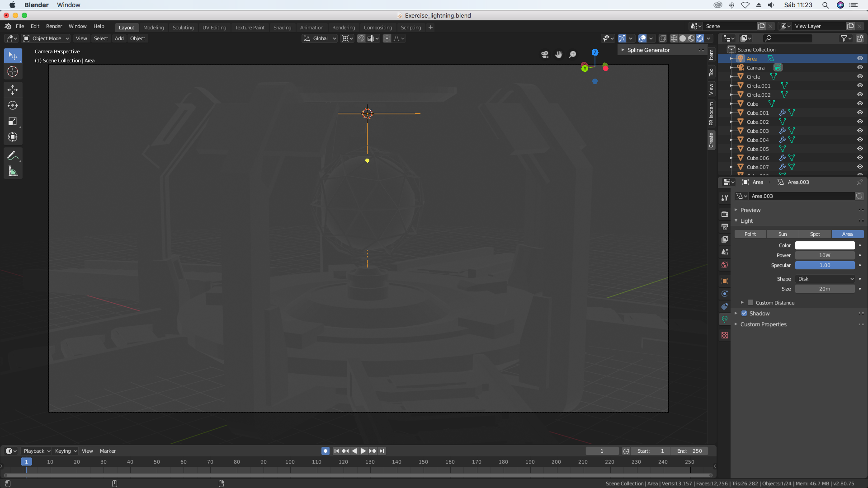Select the Rotate tool
Screen dimensions: 868x488
pos(13,105)
